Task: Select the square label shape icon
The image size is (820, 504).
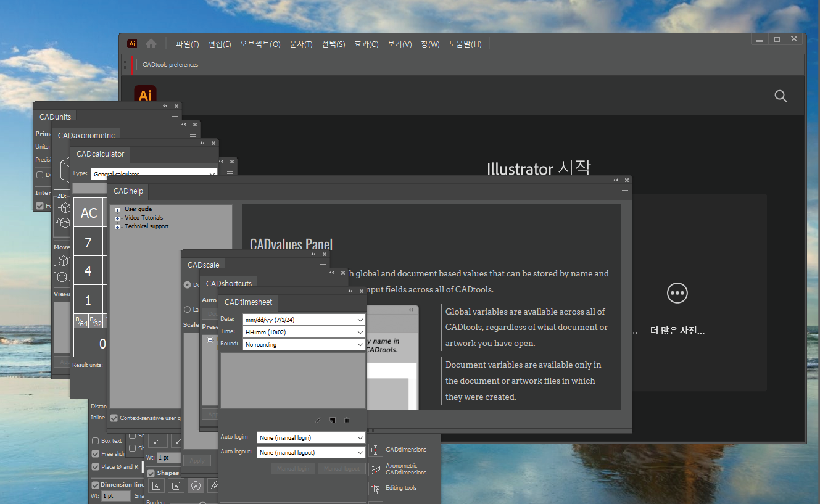Action: tap(157, 486)
